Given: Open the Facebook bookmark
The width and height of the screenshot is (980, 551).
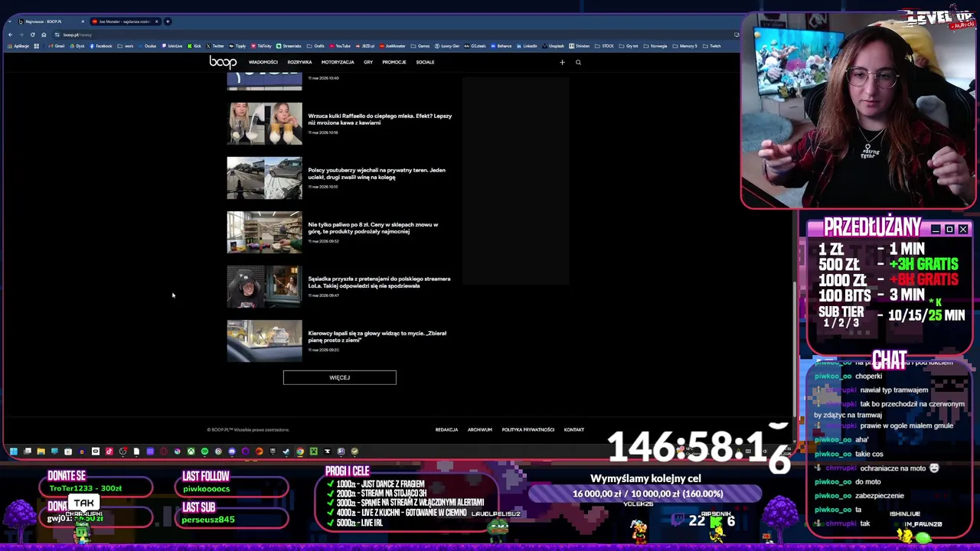Looking at the screenshot, I should [x=101, y=46].
